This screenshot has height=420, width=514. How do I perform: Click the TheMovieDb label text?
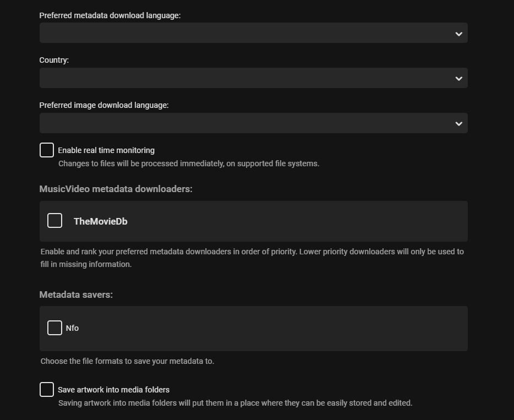(101, 221)
